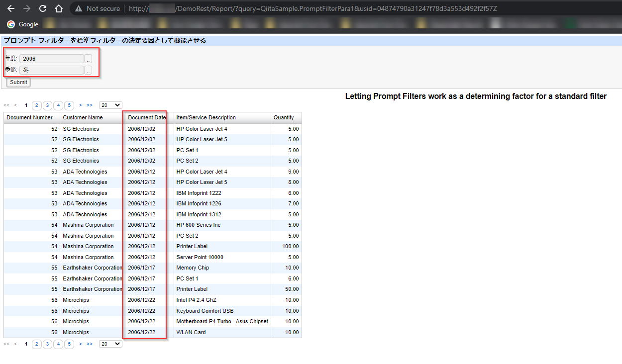Open the Google bookmark
This screenshot has width=622, height=364.
[x=23, y=24]
